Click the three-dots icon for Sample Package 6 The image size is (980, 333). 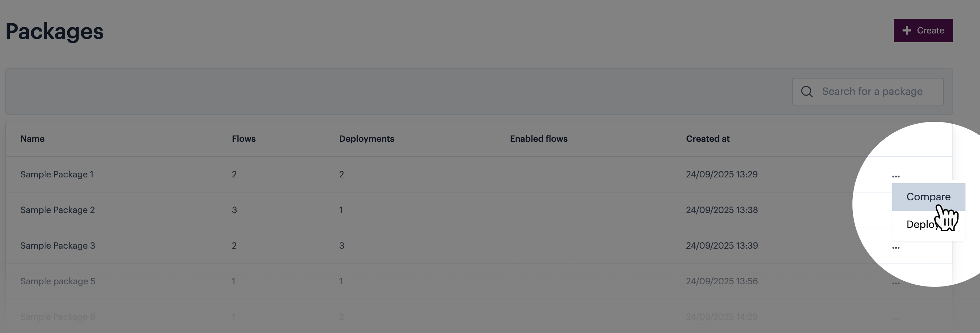click(896, 319)
